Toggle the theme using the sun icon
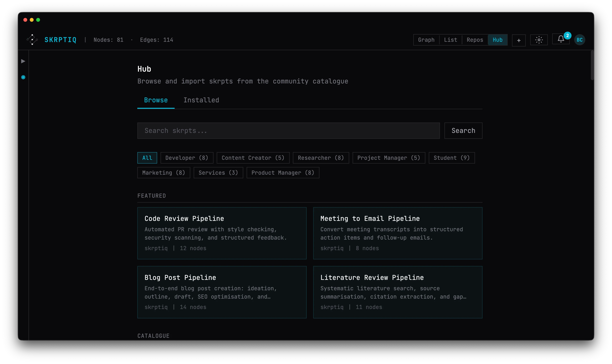This screenshot has height=364, width=612. [539, 40]
